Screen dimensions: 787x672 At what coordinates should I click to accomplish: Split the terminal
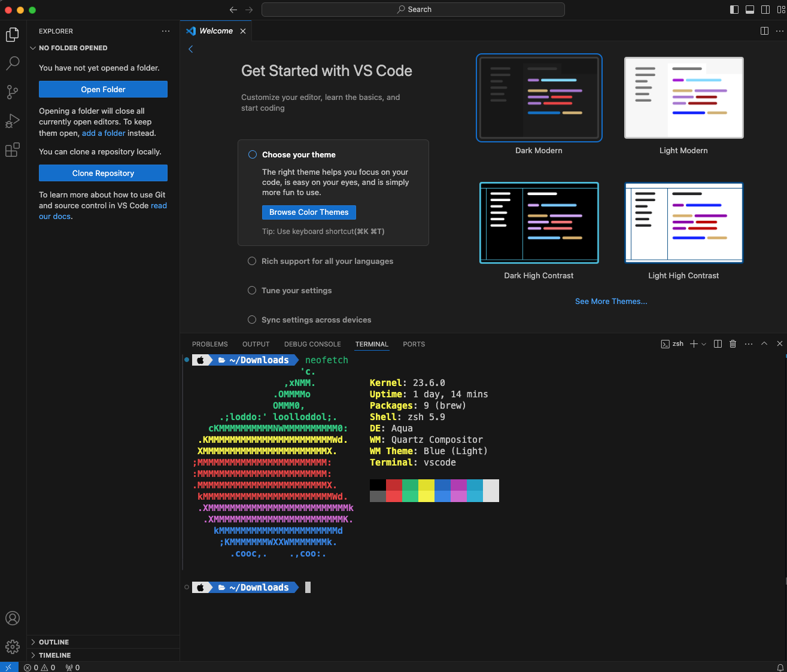[718, 344]
